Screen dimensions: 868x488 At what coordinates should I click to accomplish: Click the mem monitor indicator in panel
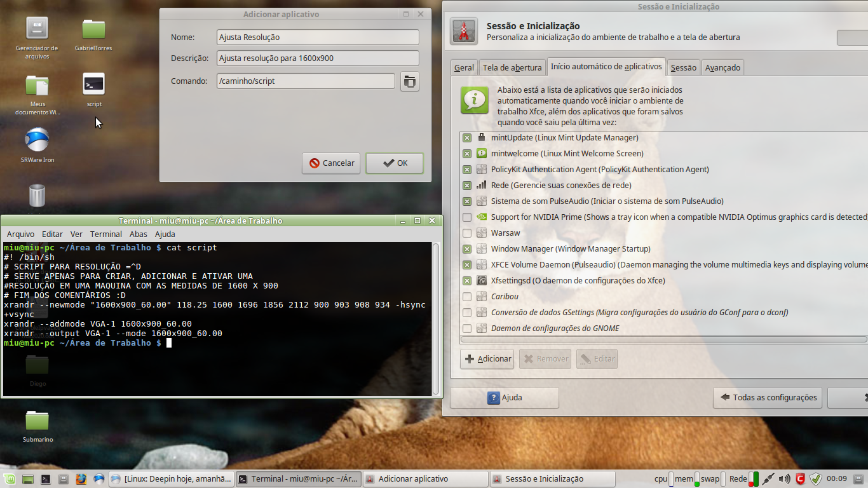696,479
